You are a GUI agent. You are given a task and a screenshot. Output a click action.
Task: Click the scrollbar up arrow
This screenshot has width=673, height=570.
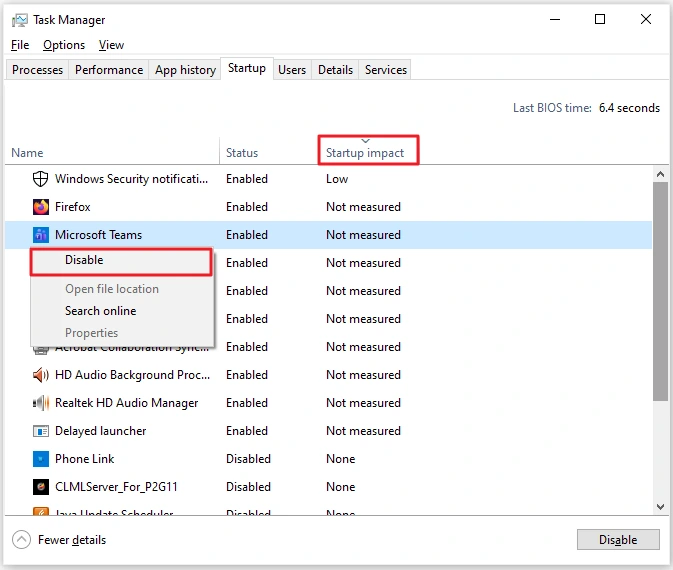point(661,174)
